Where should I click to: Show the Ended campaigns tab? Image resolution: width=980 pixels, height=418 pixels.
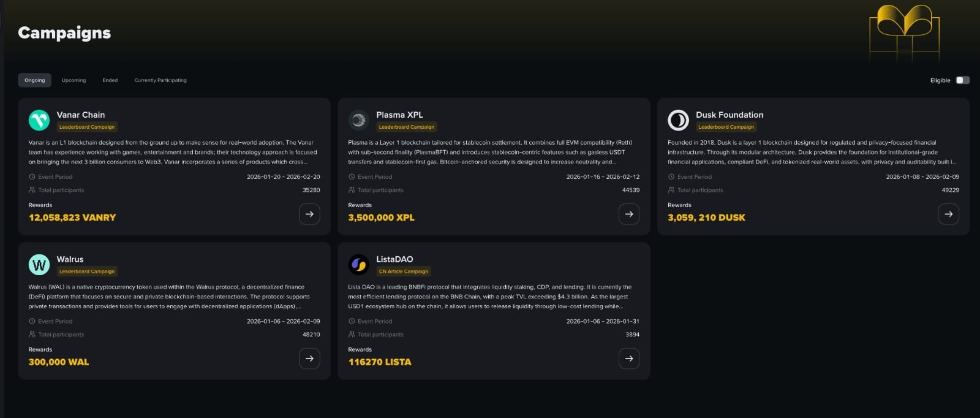[110, 80]
